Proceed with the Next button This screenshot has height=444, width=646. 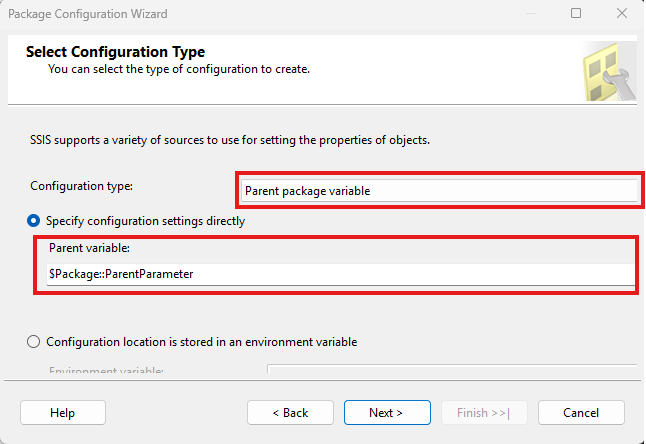387,413
